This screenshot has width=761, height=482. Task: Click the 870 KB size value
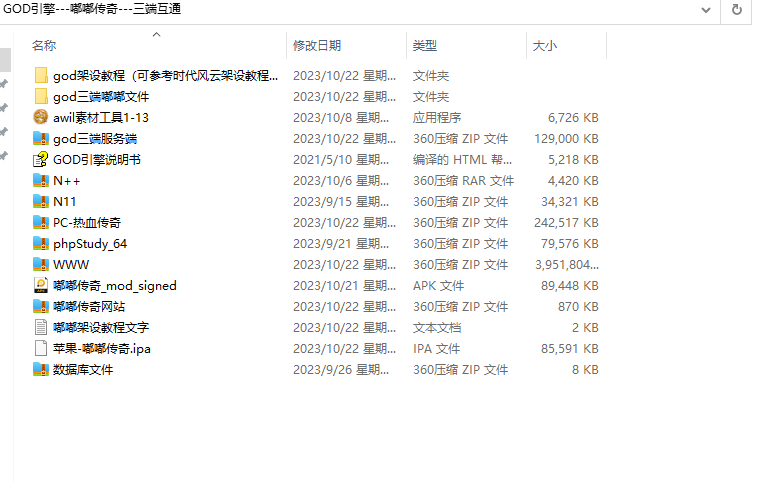coord(578,307)
